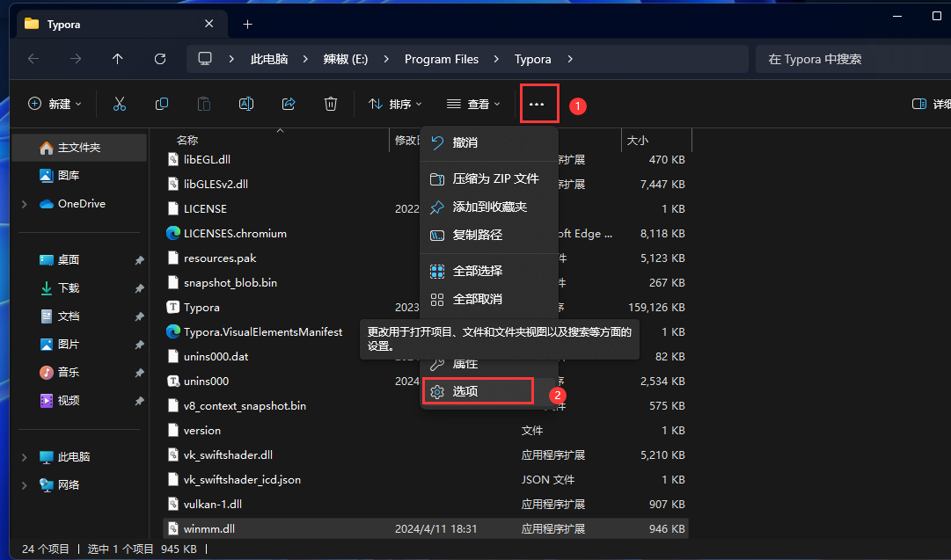Screen dimensions: 951x560
Task: Choose 全部选择 menu item
Action: [x=489, y=271]
